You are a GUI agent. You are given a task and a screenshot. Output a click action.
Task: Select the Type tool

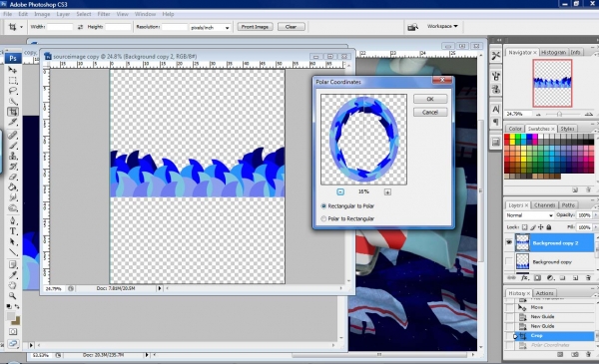[x=13, y=231]
